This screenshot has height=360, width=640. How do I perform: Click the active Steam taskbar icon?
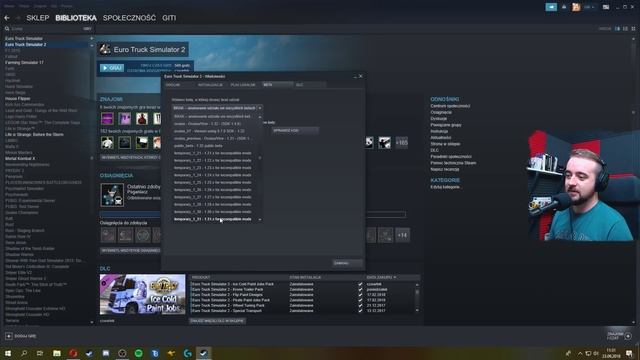pos(204,353)
